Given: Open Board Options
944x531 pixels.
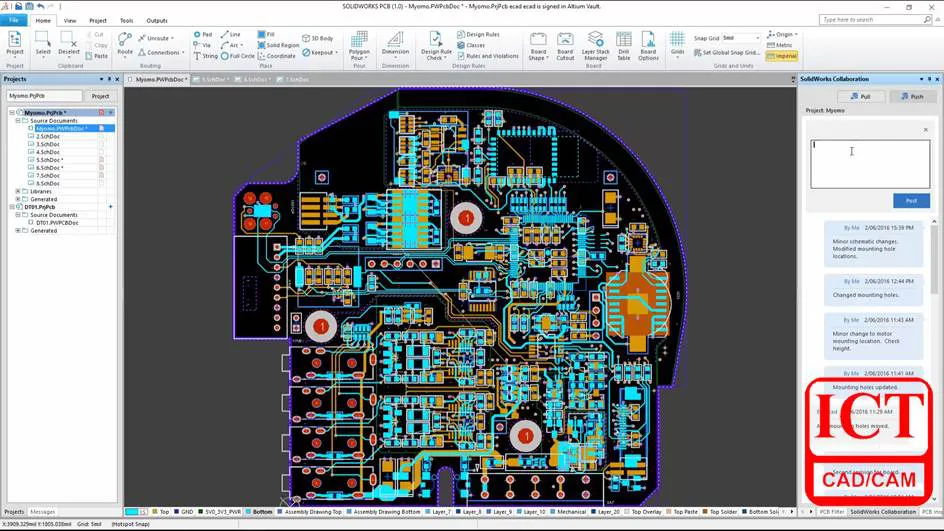Looking at the screenshot, I should point(648,46).
